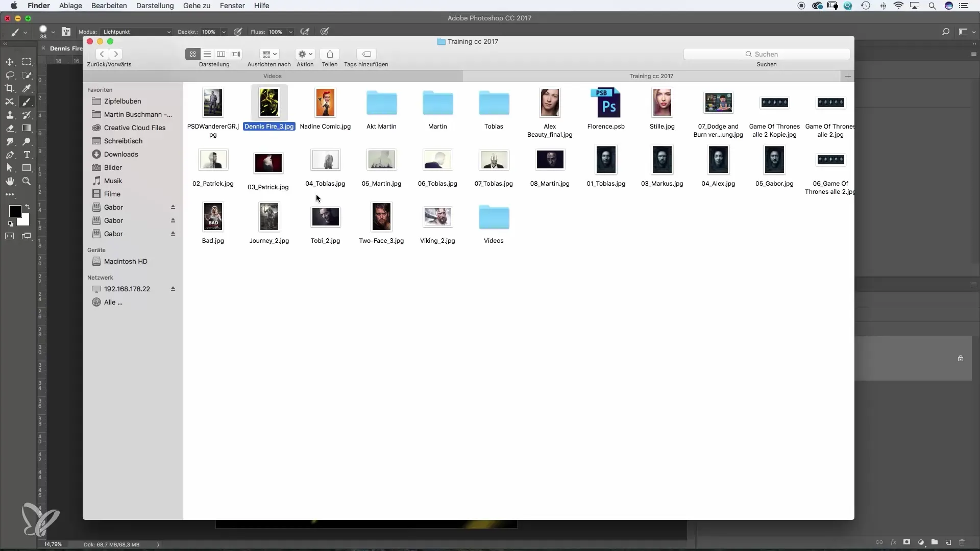Pick the Lasso tool in Photoshop
This screenshot has height=551, width=980.
[10, 75]
